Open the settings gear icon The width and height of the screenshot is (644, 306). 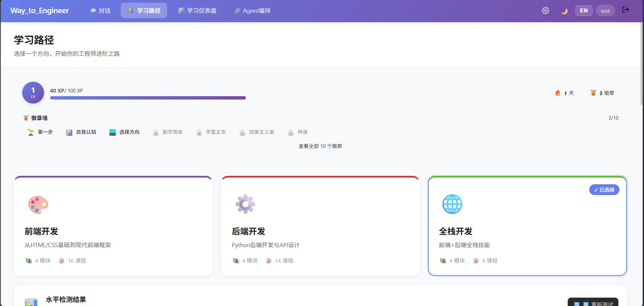[545, 10]
